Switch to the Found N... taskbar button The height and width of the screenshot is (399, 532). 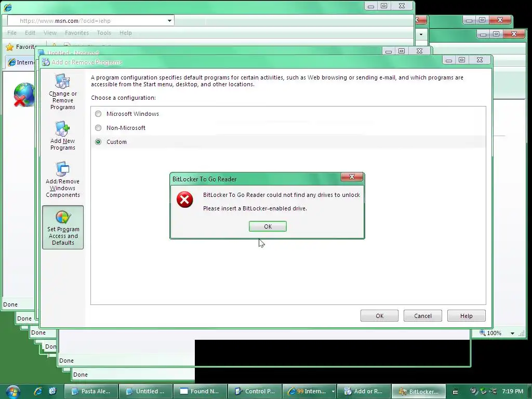200,391
